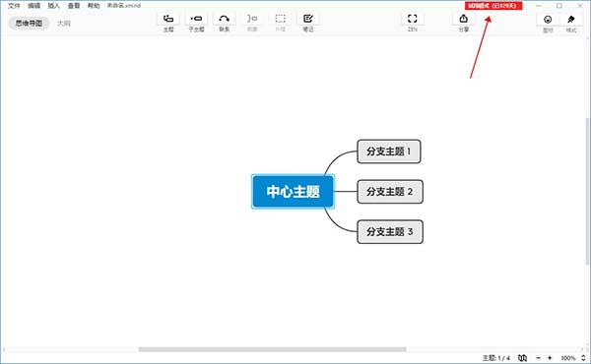
Task: Select the 分支主题 3 node
Action: coord(390,231)
